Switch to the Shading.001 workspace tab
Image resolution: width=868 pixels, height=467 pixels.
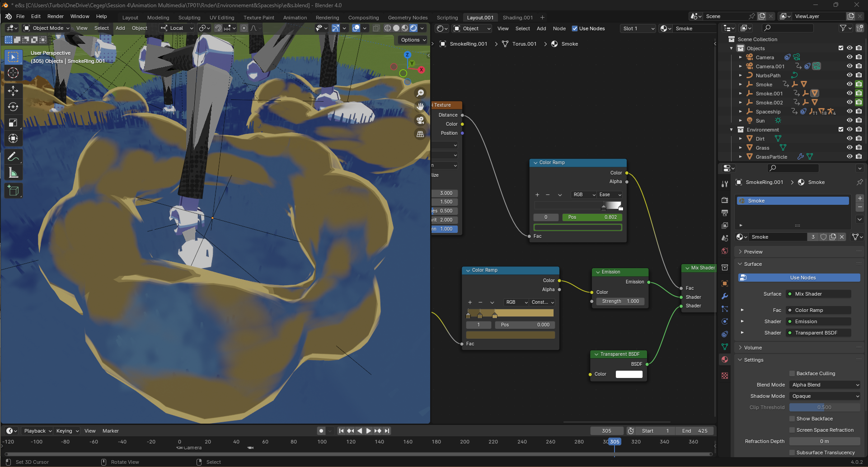pyautogui.click(x=518, y=18)
